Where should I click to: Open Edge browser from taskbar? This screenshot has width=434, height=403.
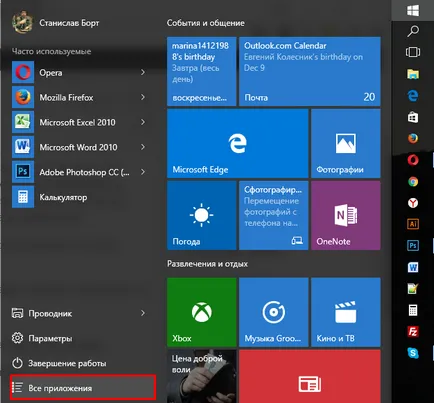pos(413,96)
